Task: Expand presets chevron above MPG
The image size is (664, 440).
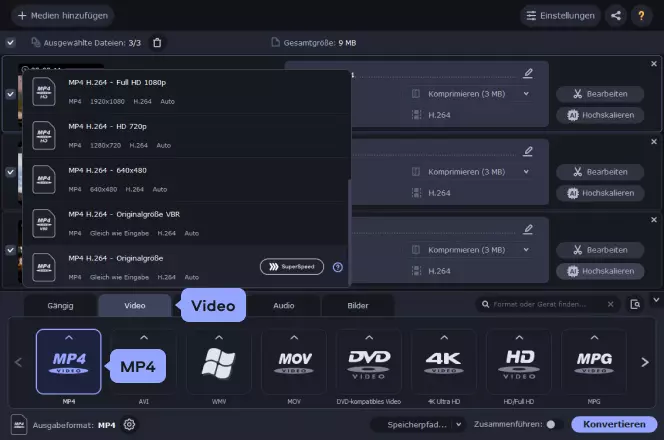Action: [594, 338]
